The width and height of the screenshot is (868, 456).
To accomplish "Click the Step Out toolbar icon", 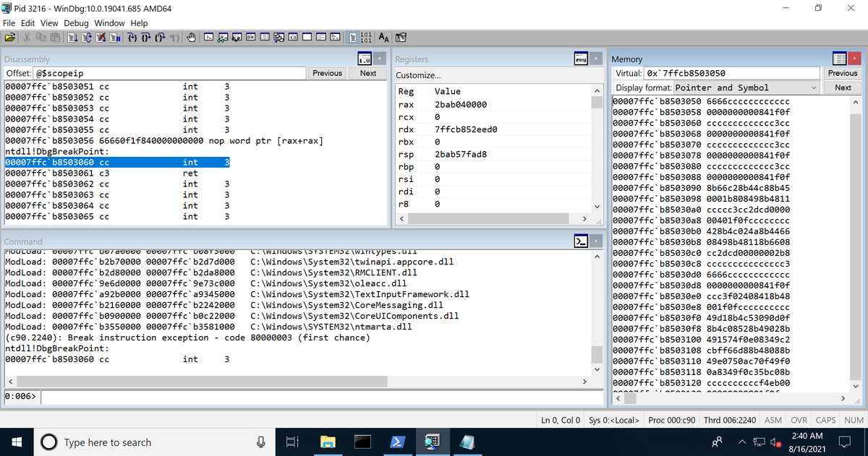I will pos(160,37).
